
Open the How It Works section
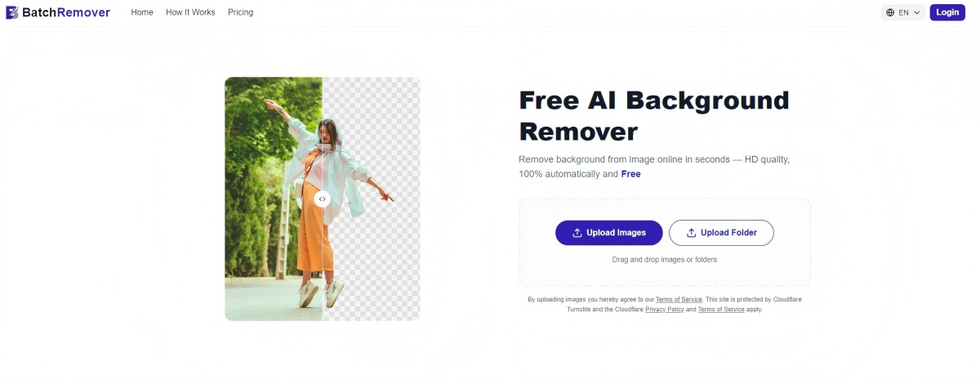point(190,12)
